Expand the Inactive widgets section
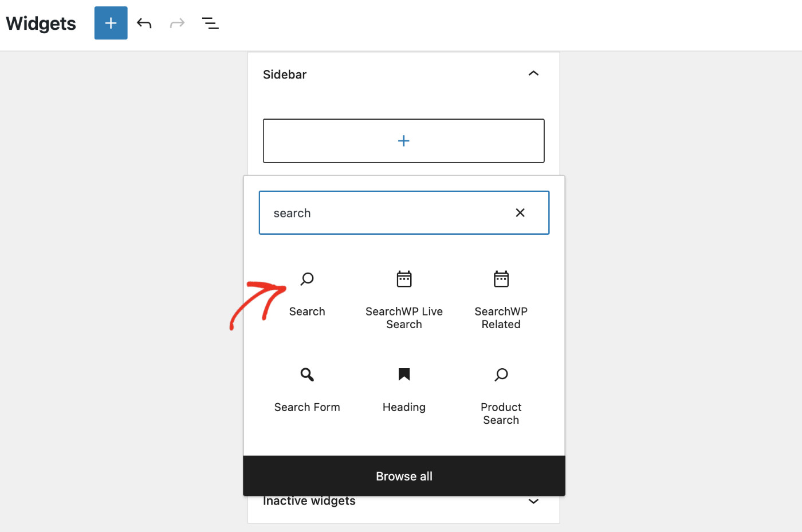This screenshot has width=802, height=532. 533,501
